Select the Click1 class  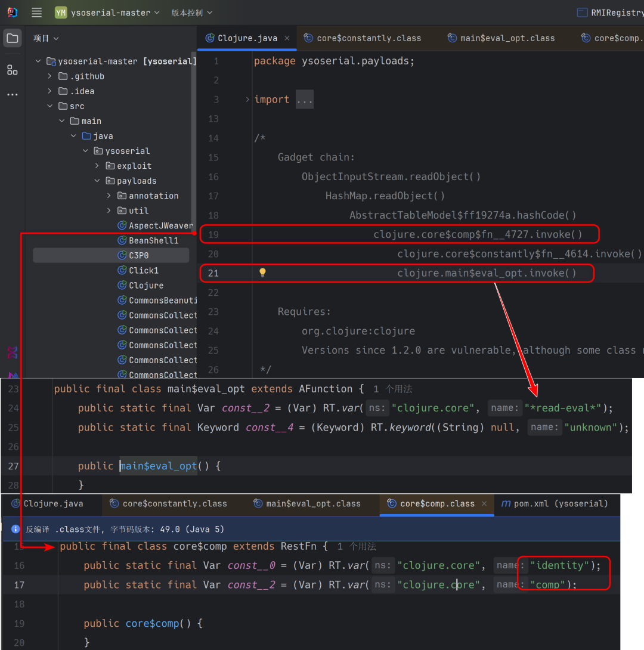[x=138, y=270]
